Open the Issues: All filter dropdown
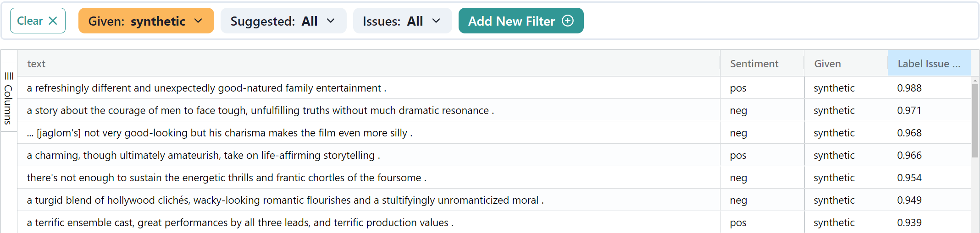The height and width of the screenshot is (233, 980). click(402, 21)
